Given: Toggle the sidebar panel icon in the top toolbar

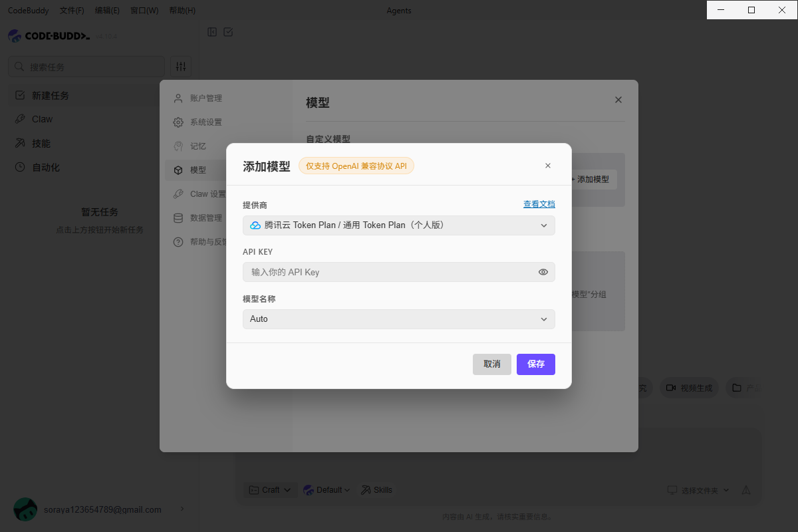Looking at the screenshot, I should tap(212, 32).
